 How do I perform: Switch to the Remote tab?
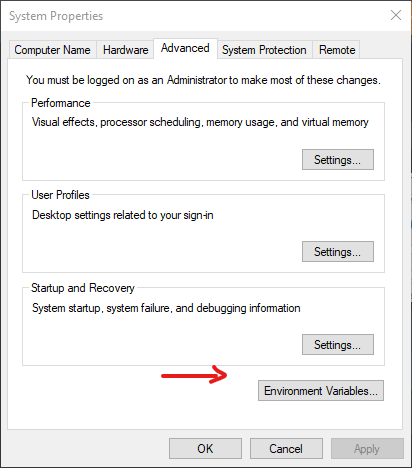[337, 50]
